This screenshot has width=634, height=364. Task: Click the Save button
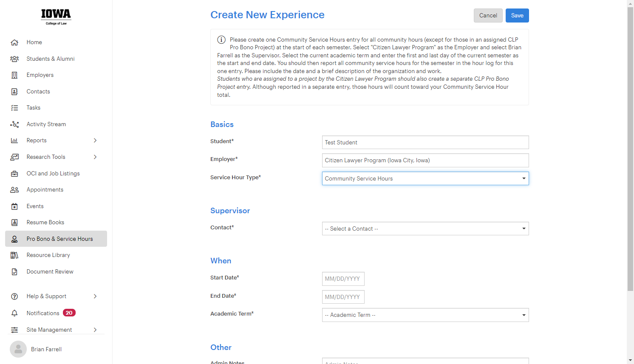(x=517, y=16)
